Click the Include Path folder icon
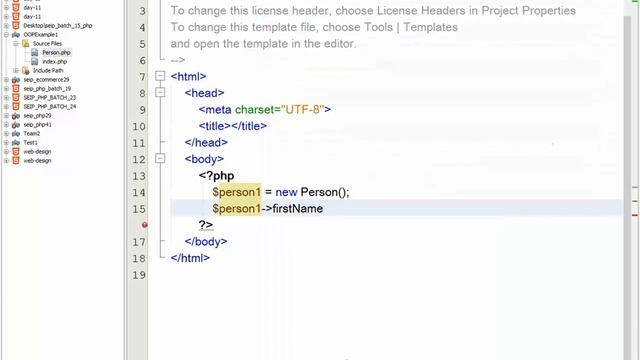The image size is (640, 360). tap(26, 71)
